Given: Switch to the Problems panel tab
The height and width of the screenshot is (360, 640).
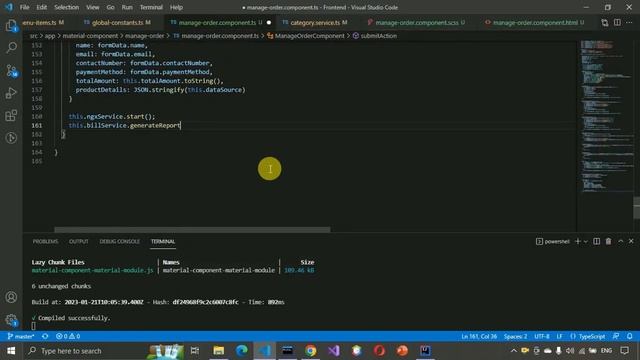Looking at the screenshot, I should (x=45, y=241).
